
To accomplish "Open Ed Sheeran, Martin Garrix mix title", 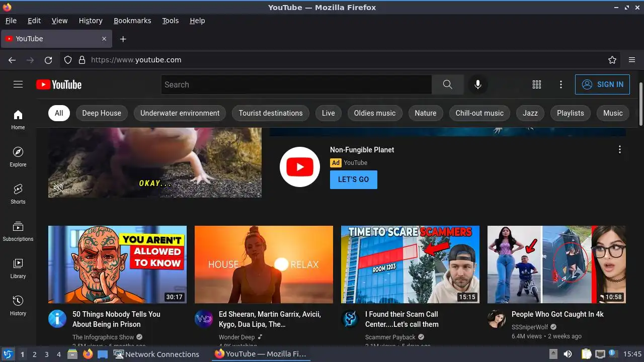I will click(270, 319).
